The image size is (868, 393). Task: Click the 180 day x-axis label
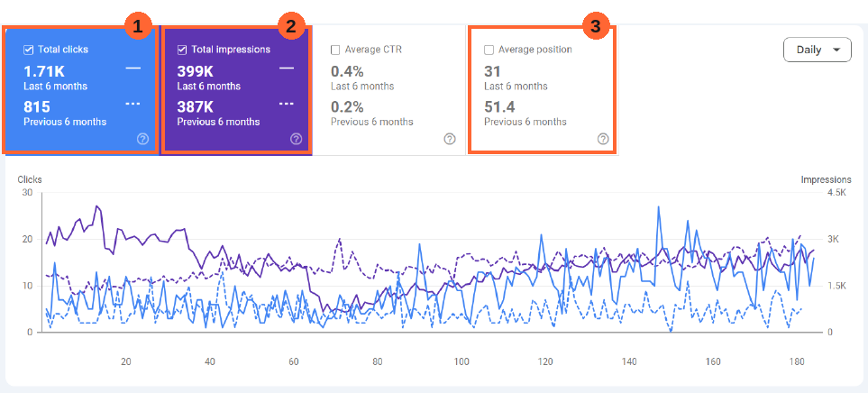click(x=797, y=362)
